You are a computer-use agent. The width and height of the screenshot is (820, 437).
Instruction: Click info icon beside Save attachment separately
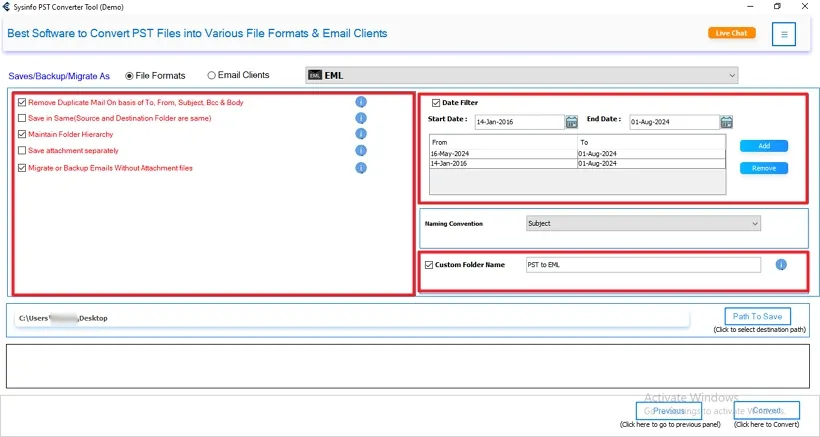(361, 150)
